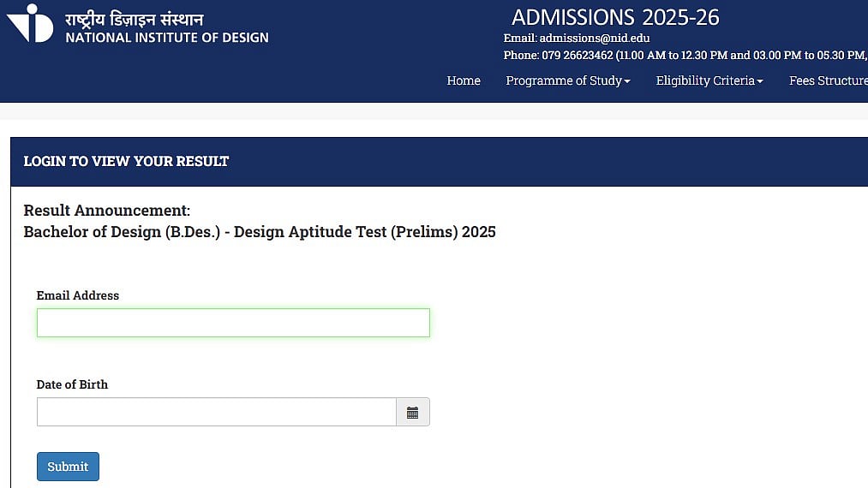Screen dimensions: 868x488
Task: Click the NID logo icon
Action: click(30, 23)
